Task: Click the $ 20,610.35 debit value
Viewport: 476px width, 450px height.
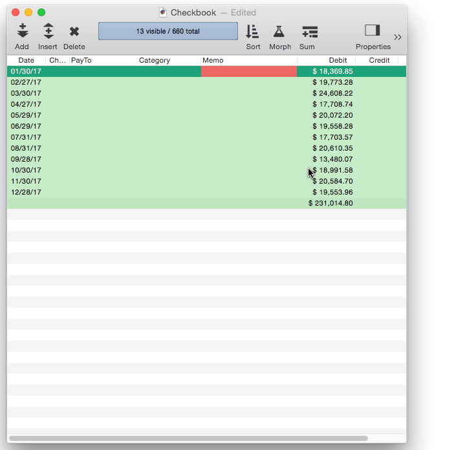Action: pos(332,148)
